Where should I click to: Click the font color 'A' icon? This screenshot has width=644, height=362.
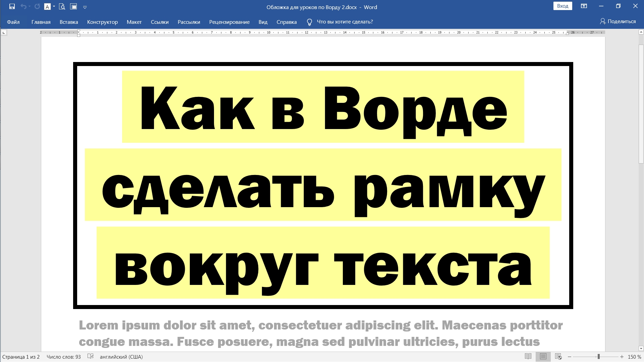click(x=47, y=6)
